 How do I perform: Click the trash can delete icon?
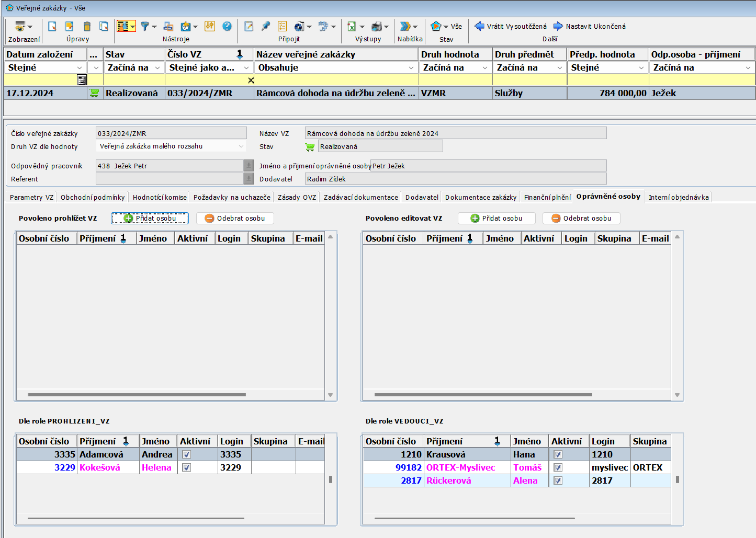pyautogui.click(x=87, y=26)
